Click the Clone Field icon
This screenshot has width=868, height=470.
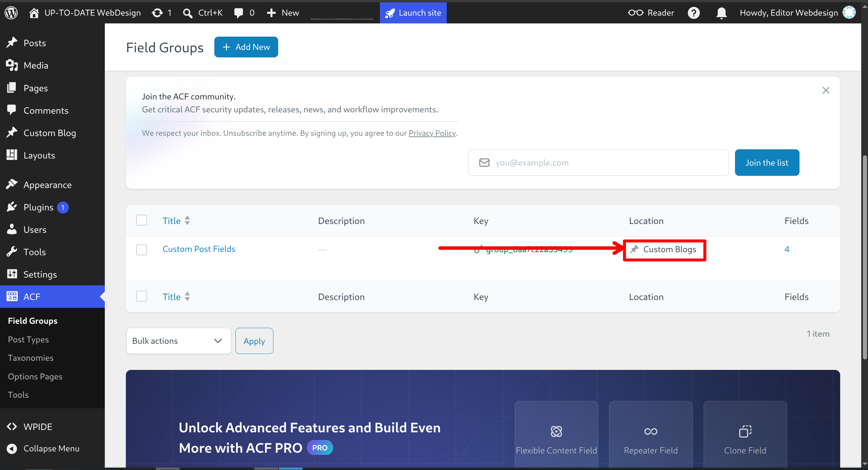[745, 431]
